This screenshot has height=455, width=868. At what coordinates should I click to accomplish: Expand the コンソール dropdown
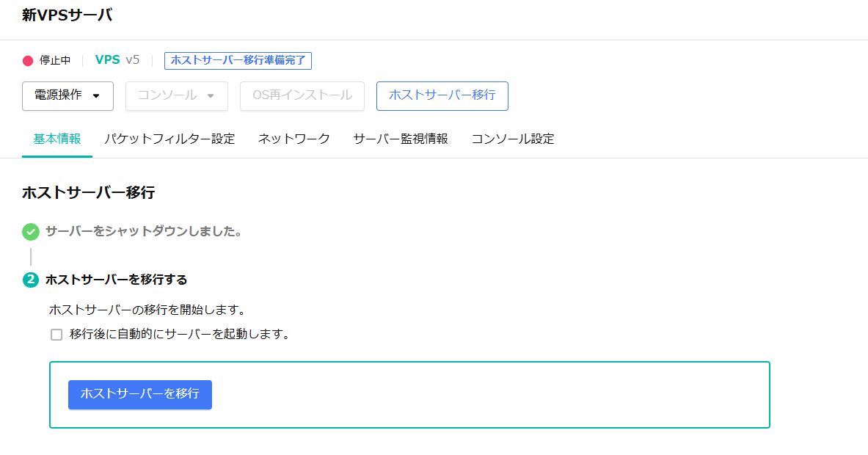tap(176, 95)
